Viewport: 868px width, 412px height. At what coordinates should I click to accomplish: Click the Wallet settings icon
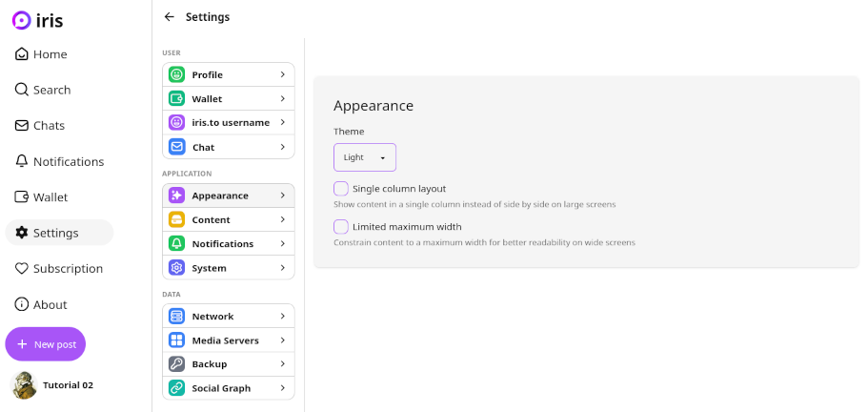(x=176, y=98)
